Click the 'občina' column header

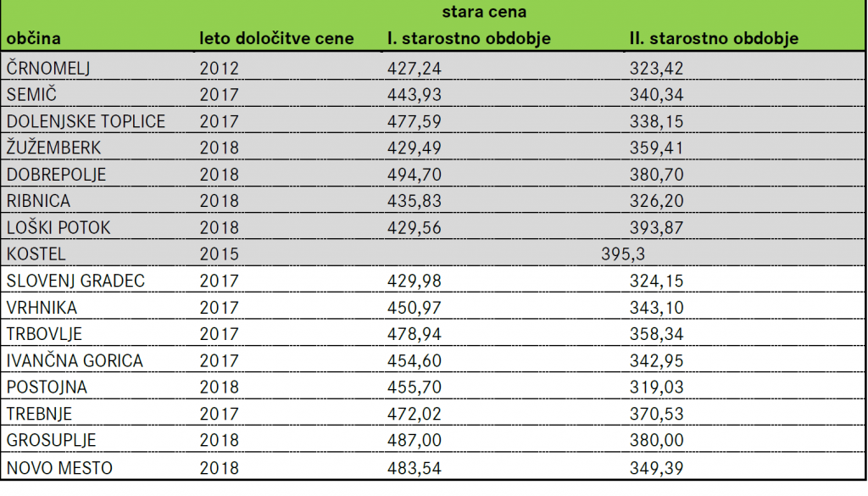[33, 38]
